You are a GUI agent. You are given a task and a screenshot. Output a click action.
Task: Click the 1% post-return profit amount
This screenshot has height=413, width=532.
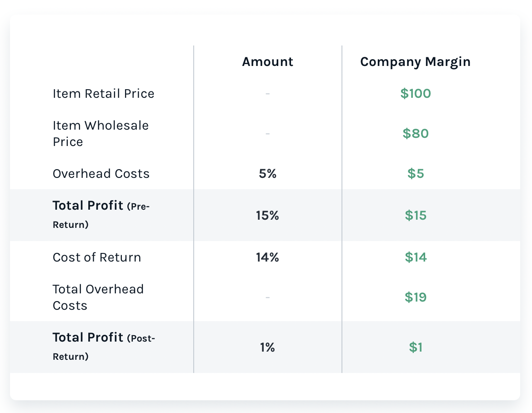coord(267,348)
